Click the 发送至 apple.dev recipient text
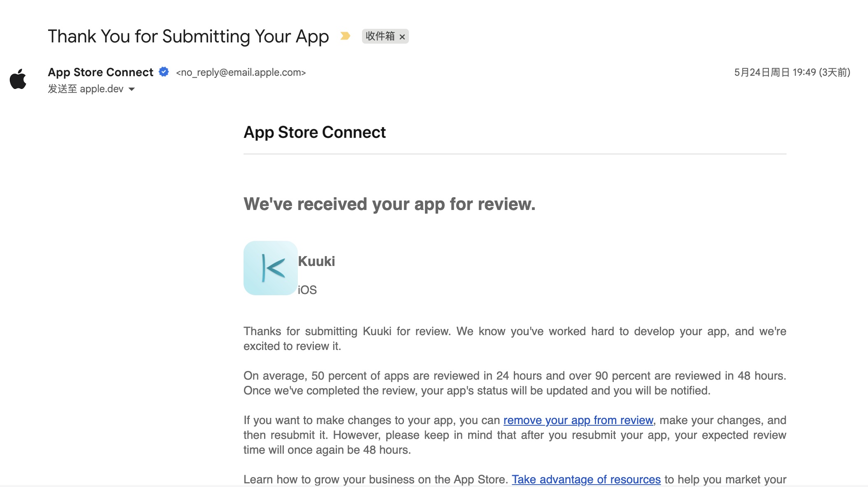Screen dimensions: 868x499 pyautogui.click(x=86, y=89)
